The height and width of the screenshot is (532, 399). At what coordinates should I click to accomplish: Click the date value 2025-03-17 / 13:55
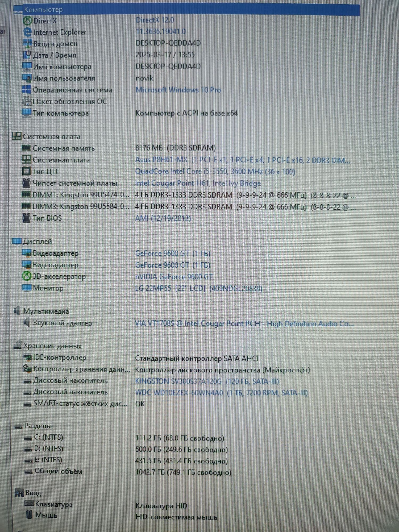pyautogui.click(x=165, y=55)
